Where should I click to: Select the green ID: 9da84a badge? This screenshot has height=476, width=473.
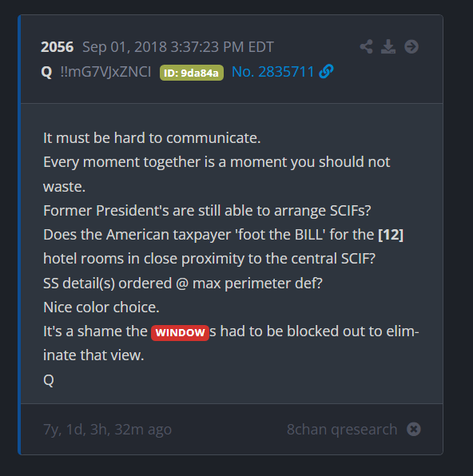click(192, 73)
